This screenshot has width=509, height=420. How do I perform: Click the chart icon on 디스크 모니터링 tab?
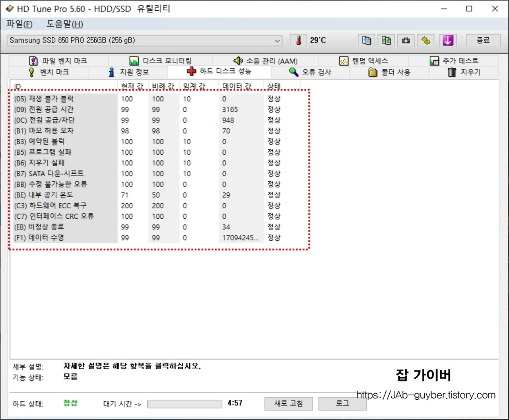click(x=134, y=60)
